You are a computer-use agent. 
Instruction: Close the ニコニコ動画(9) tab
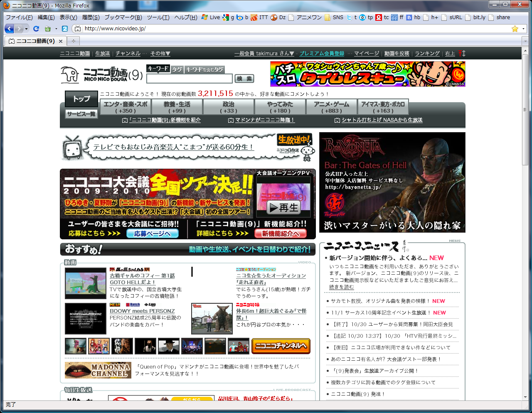[61, 41]
